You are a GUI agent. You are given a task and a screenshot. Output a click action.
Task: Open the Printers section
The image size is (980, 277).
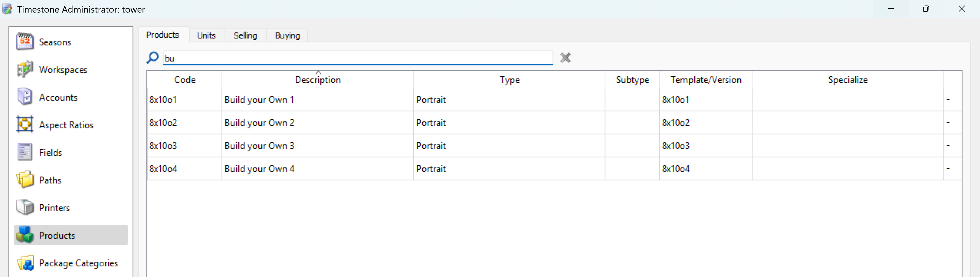tap(54, 207)
